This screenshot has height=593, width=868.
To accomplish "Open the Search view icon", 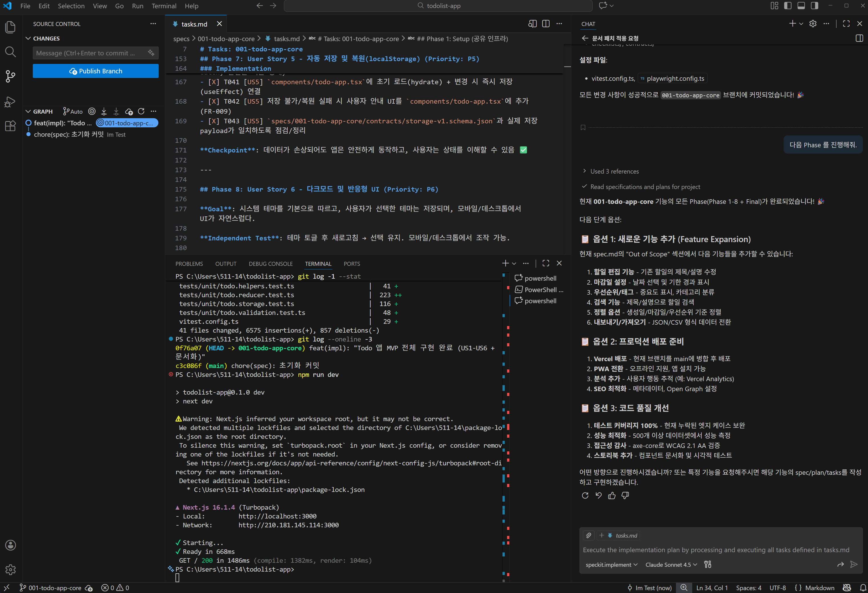I will coord(11,52).
